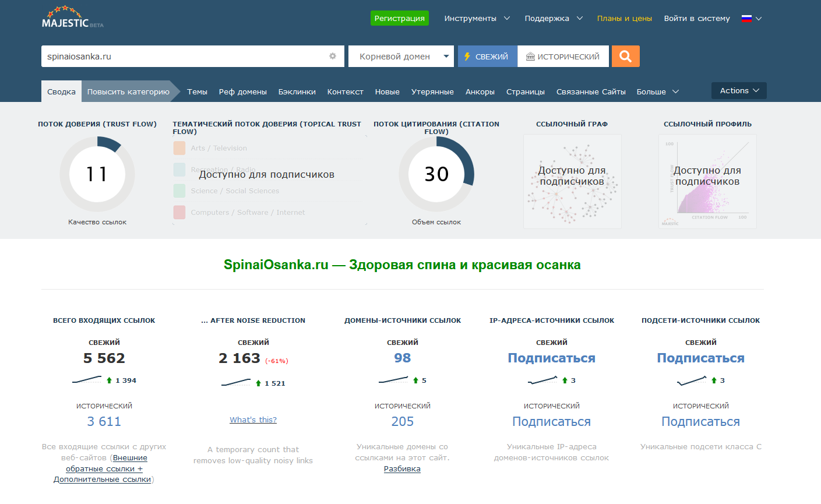Expand the Поддержка menu
821x504 pixels.
pos(554,19)
